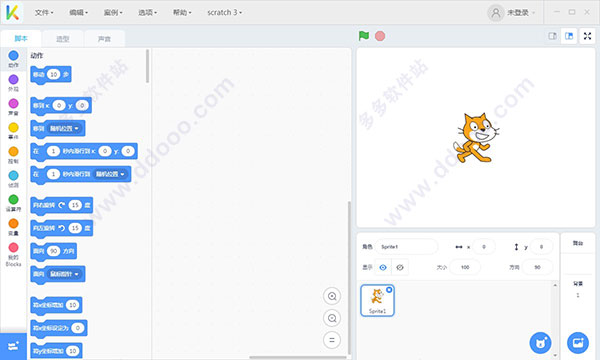This screenshot has width=600, height=360.
Task: Open the add backdrop image button
Action: coord(578,342)
